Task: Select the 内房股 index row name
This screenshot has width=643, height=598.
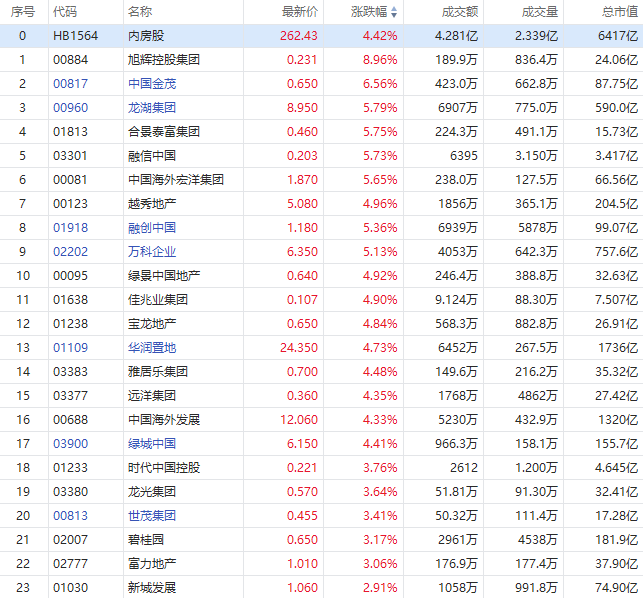Action: [146, 36]
